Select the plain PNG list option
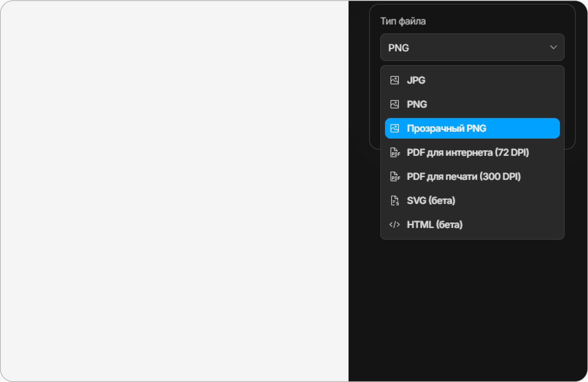The width and height of the screenshot is (588, 382). tap(472, 104)
